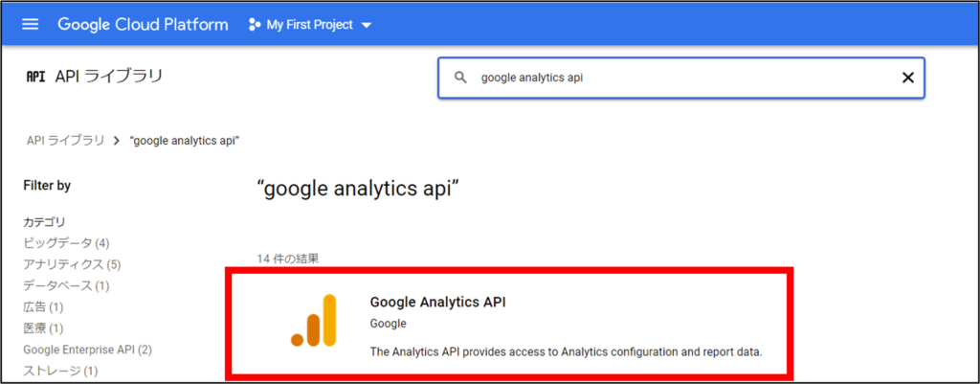This screenshot has height=384, width=980.
Task: Click the project hexagon icon
Action: click(254, 24)
